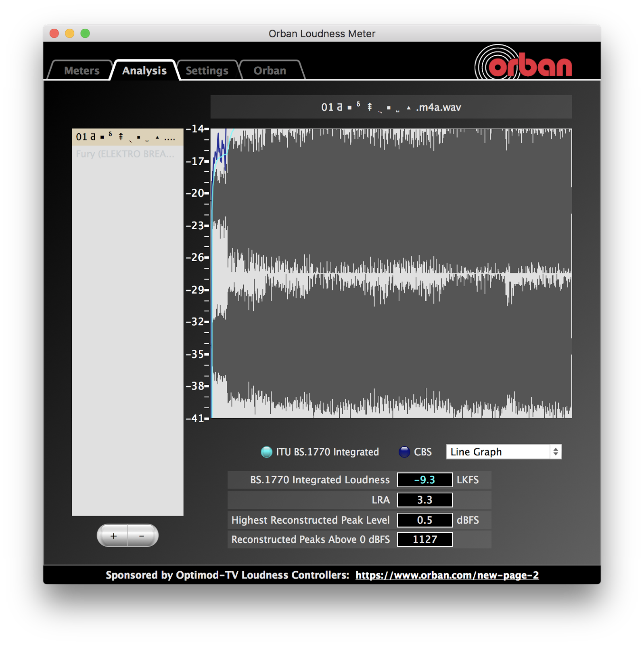Minimize the window with yellow button

click(x=70, y=33)
